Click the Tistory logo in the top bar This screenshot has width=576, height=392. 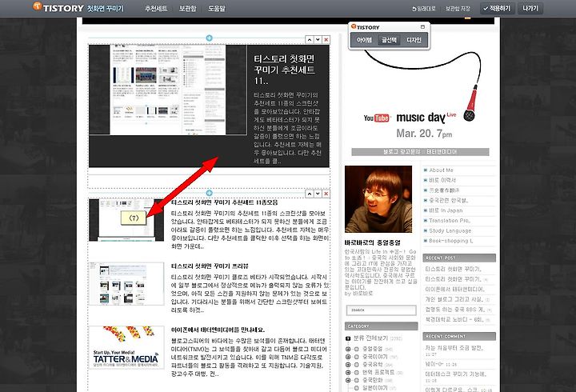[x=58, y=7]
